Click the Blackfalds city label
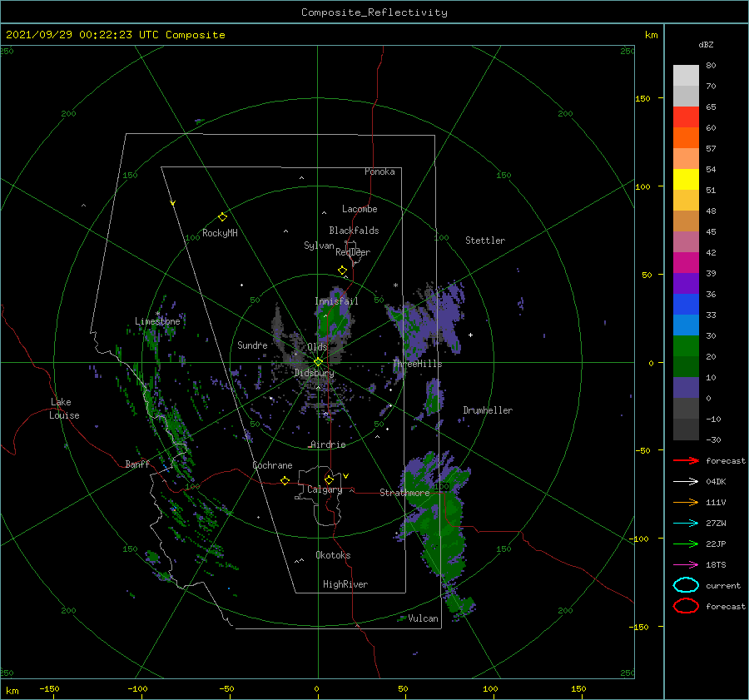Image resolution: width=749 pixels, height=700 pixels. coord(354,231)
